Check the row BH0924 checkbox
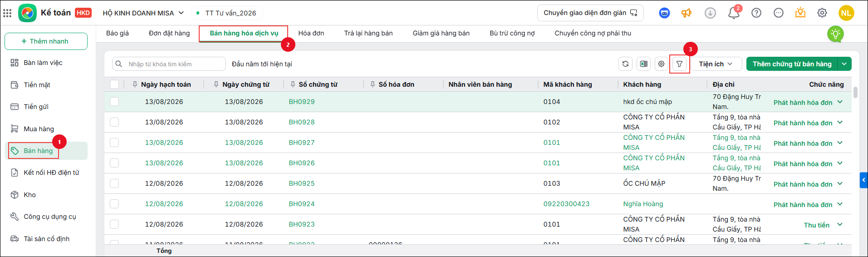The height and width of the screenshot is (257, 868). (114, 204)
